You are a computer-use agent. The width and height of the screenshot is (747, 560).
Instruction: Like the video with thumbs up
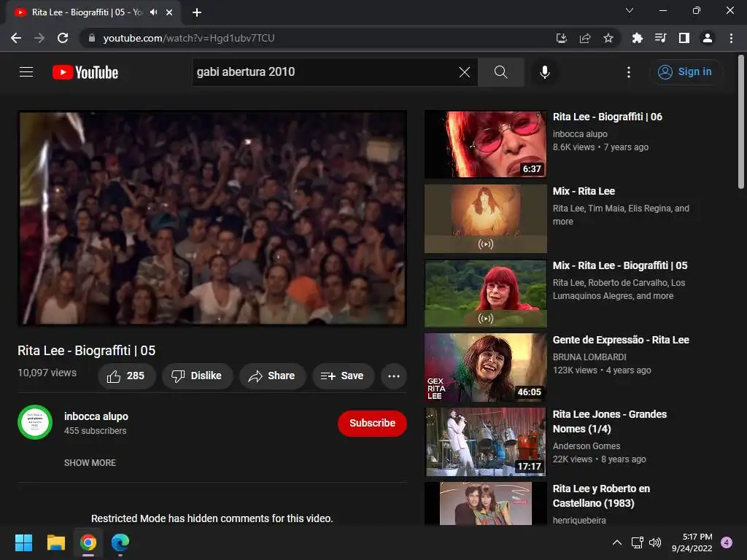[125, 376]
